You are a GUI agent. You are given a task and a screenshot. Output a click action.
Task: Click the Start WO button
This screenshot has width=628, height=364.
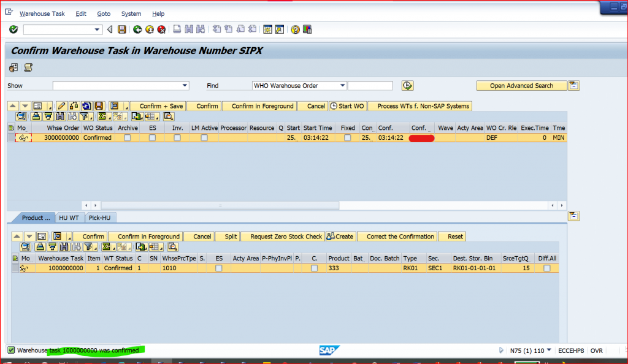[x=347, y=106]
